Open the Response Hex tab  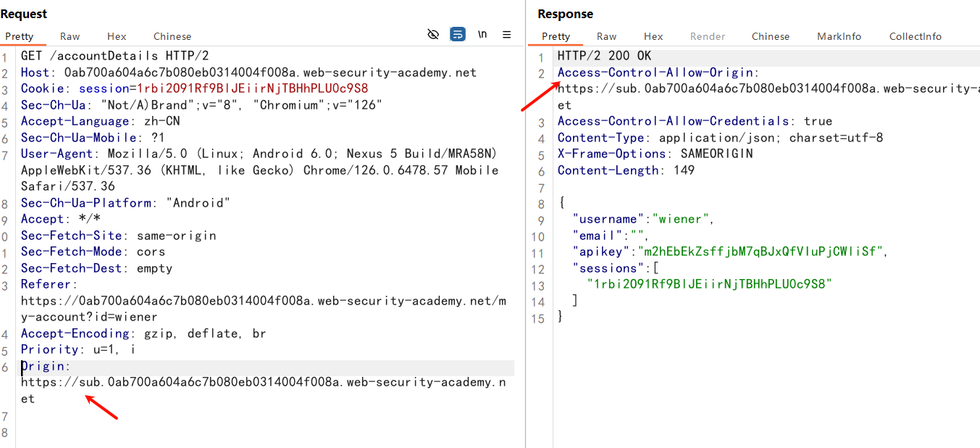[653, 36]
